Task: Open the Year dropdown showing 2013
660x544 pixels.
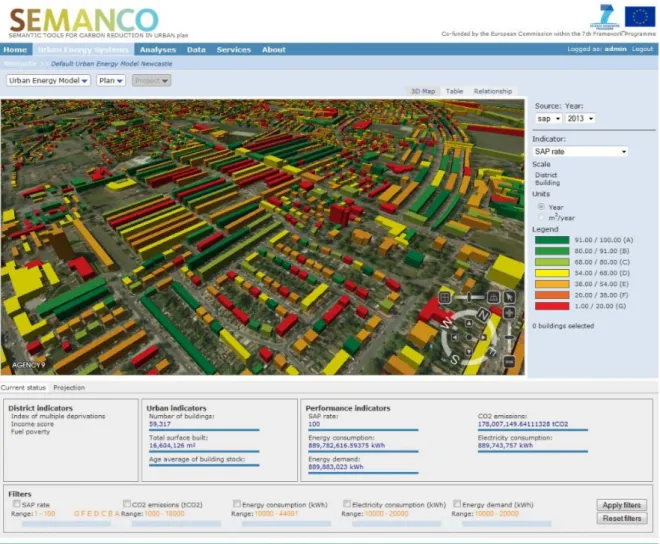Action: click(x=580, y=119)
